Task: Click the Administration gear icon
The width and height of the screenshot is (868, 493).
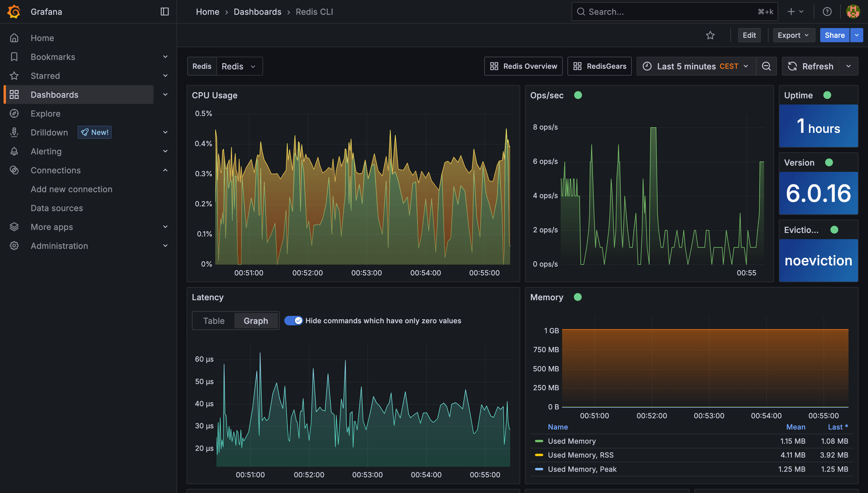Action: [14, 246]
